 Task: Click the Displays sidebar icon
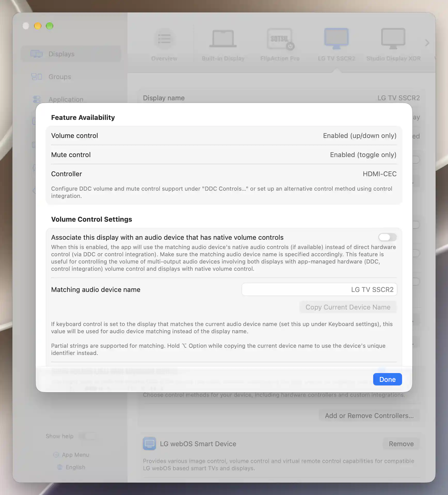coord(36,54)
